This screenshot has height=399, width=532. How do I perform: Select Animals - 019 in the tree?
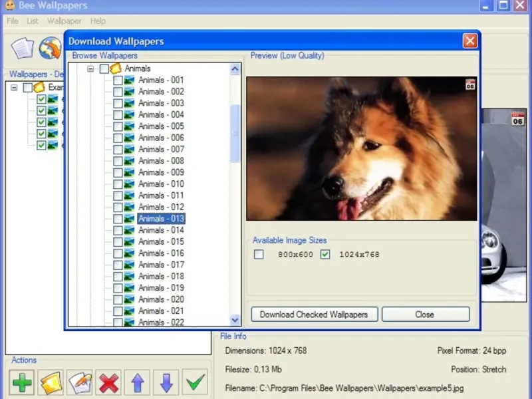161,288
